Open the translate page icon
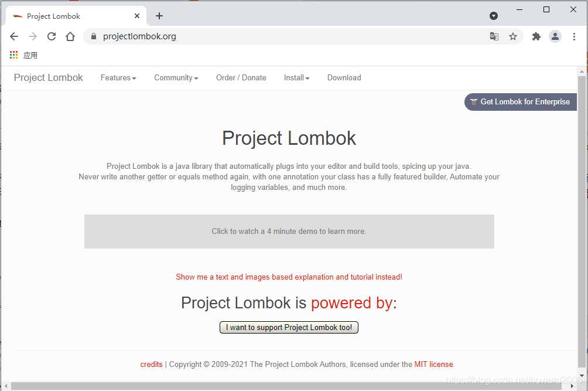Image resolution: width=588 pixels, height=391 pixels. pyautogui.click(x=494, y=36)
